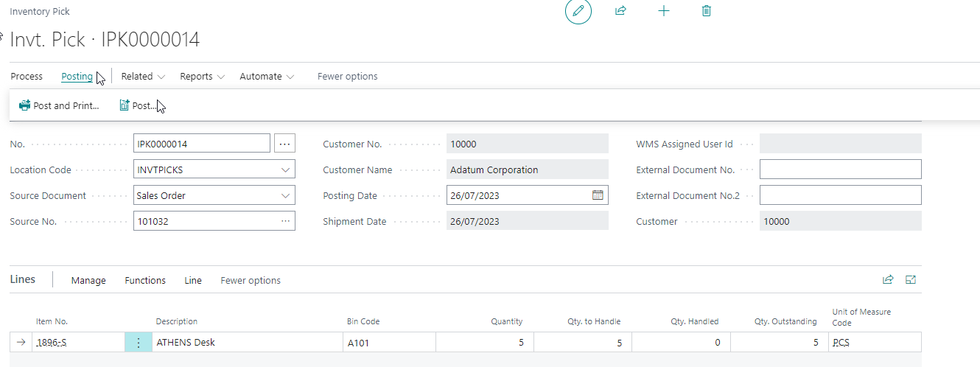
Task: Open Source Document dropdown
Action: click(286, 195)
